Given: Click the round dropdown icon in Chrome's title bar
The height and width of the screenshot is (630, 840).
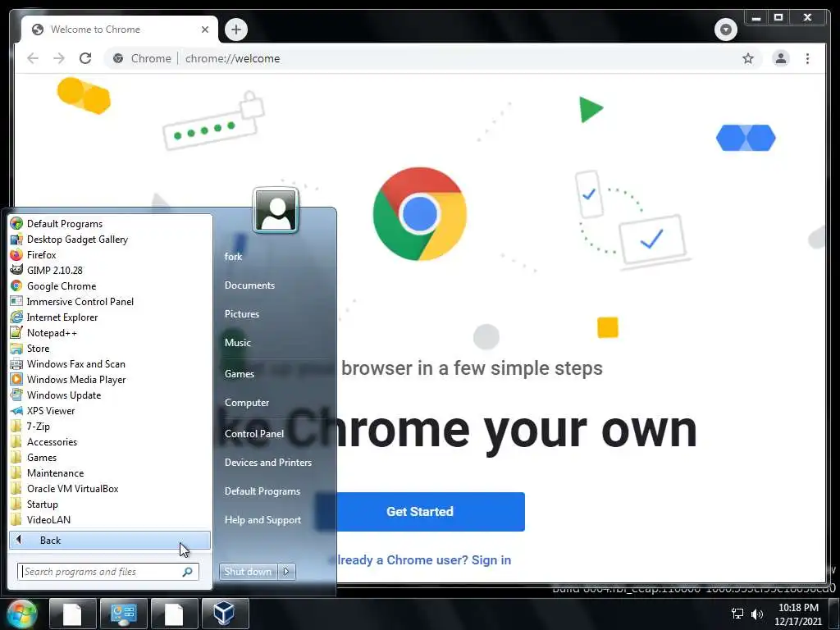Looking at the screenshot, I should (x=725, y=29).
